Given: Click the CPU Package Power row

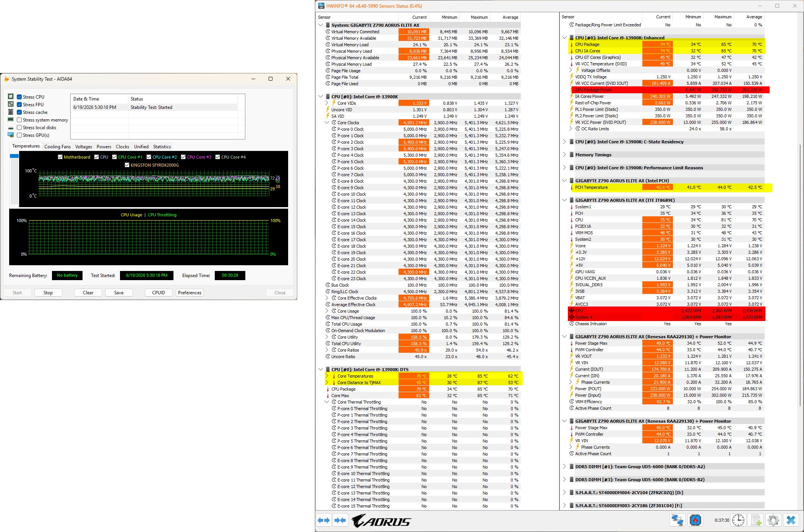Looking at the screenshot, I should point(669,90).
